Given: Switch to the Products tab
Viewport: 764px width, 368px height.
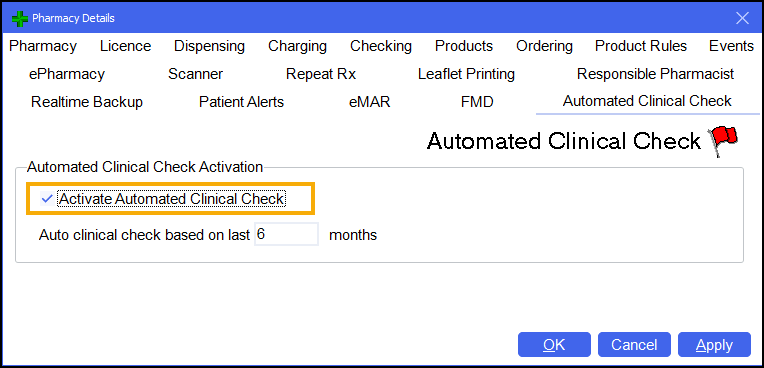Looking at the screenshot, I should 464,46.
